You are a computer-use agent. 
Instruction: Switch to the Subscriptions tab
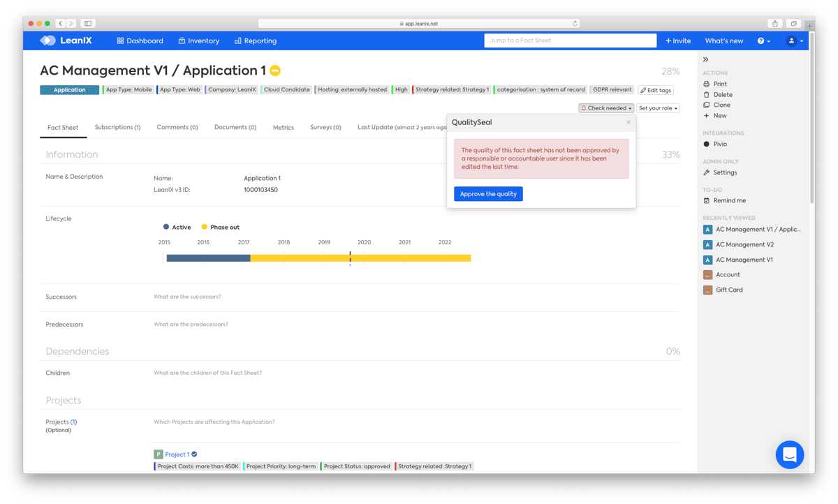(x=118, y=128)
